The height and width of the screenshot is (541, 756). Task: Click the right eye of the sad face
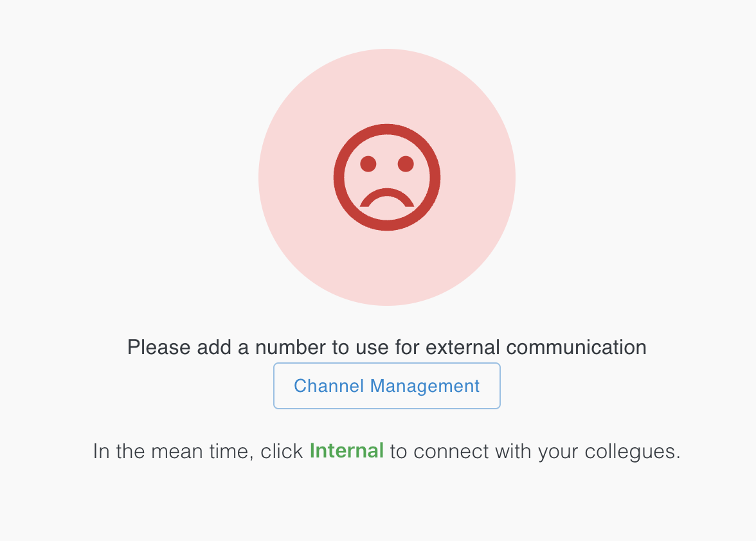tap(406, 163)
